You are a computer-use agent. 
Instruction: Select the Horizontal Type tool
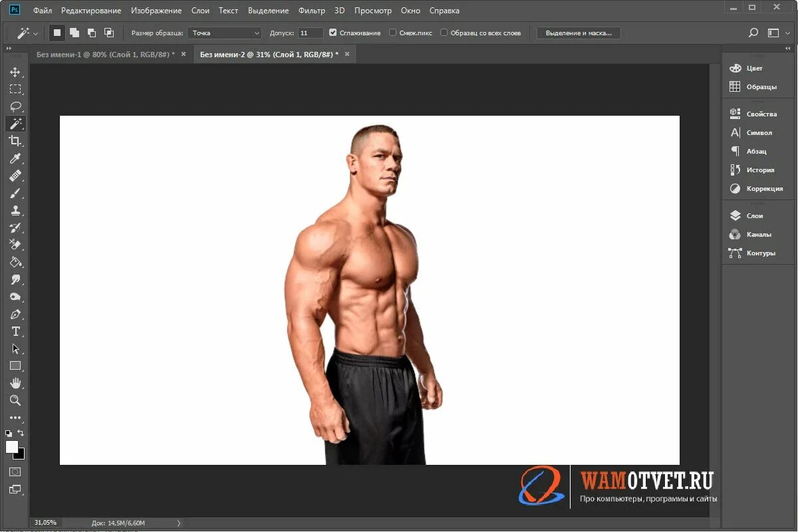[15, 331]
